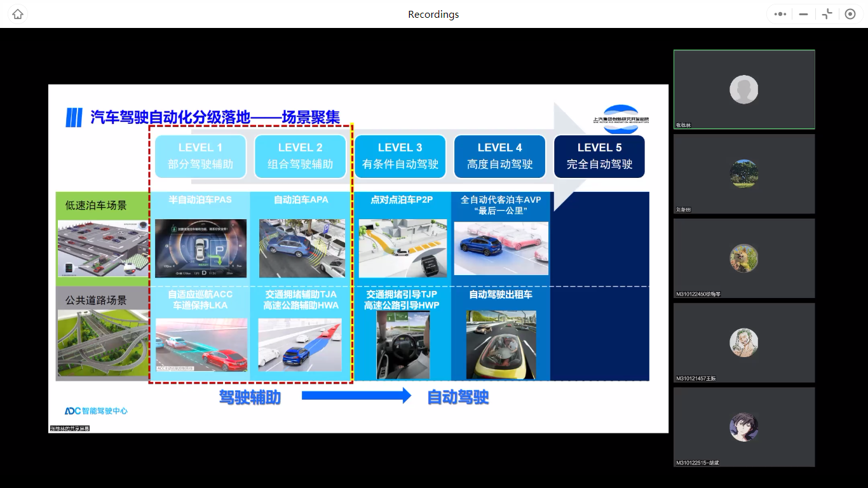868x488 pixels.
Task: Click the Recordings title text
Action: 433,14
